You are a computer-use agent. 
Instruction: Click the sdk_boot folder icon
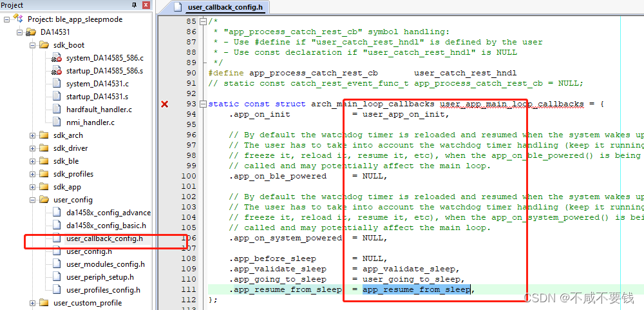pos(44,45)
